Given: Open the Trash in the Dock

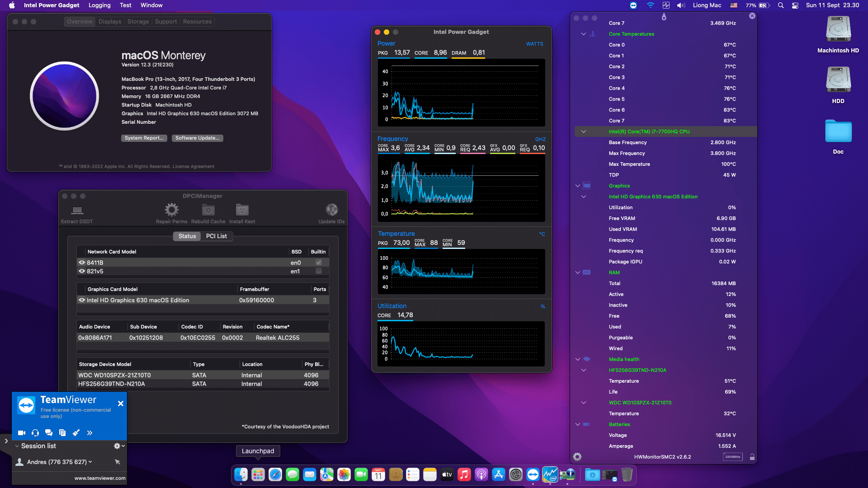Looking at the screenshot, I should 627,474.
